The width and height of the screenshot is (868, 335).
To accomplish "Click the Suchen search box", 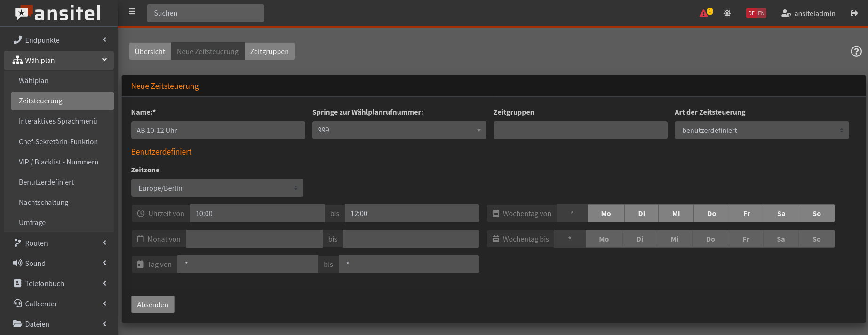I will click(x=205, y=13).
